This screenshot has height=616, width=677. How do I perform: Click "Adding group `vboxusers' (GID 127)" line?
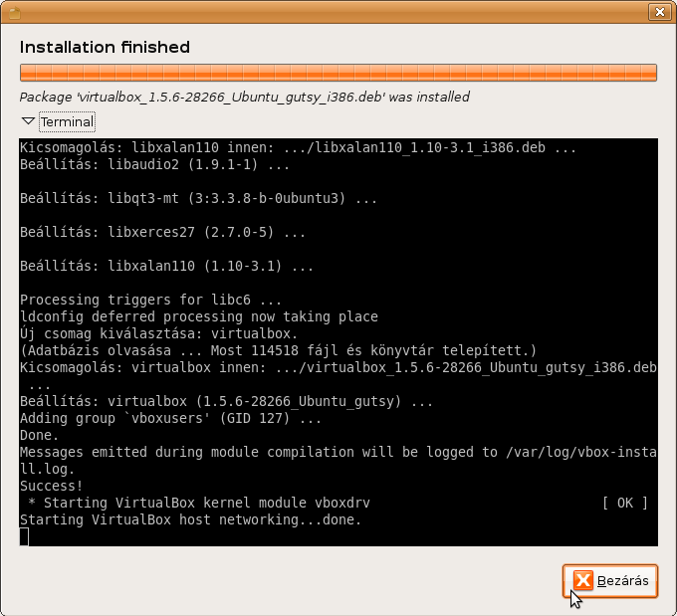(x=170, y=418)
